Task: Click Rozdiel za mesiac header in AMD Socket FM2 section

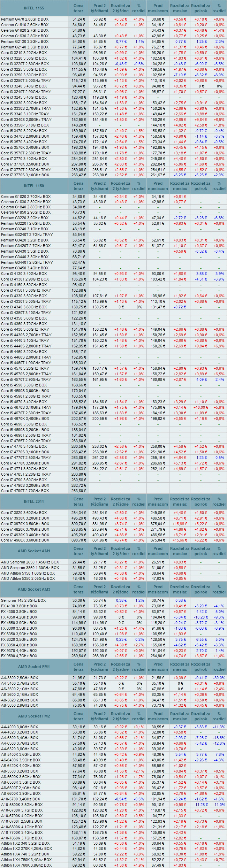Action: click(x=180, y=716)
